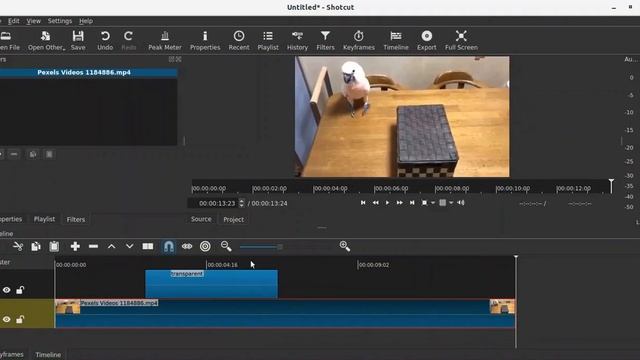The height and width of the screenshot is (360, 640).
Task: Skip to the end of the video
Action: [412, 202]
